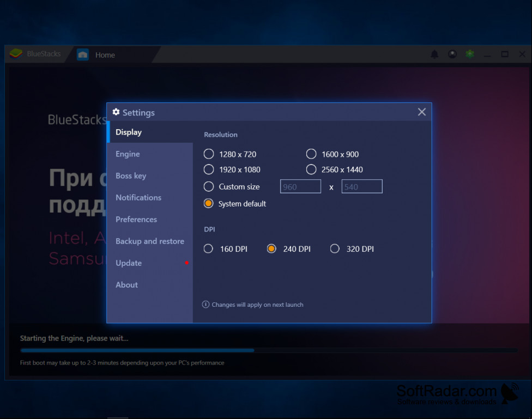Click the custom height field showing 540
The image size is (532, 419).
362,186
